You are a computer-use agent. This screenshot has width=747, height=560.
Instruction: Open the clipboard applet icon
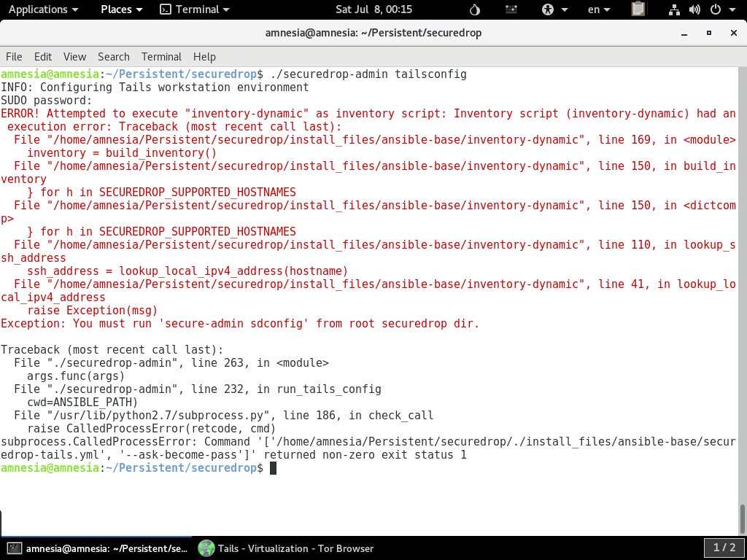(638, 9)
